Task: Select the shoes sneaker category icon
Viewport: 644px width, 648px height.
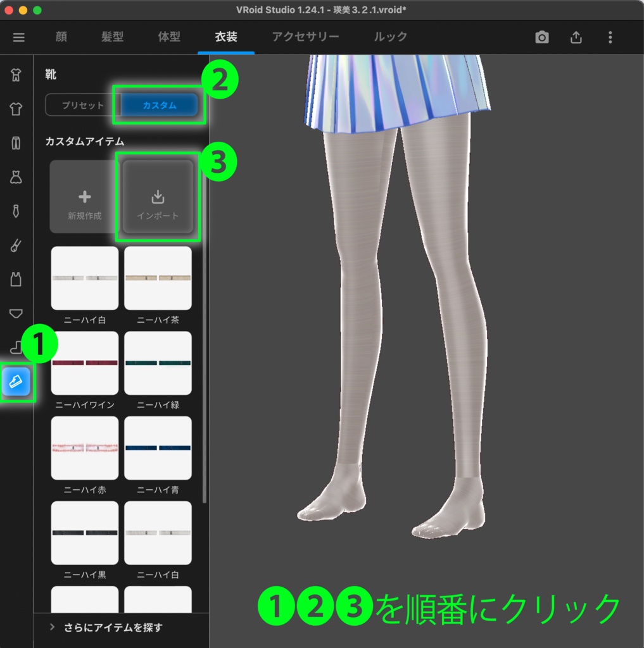Action: coord(16,381)
